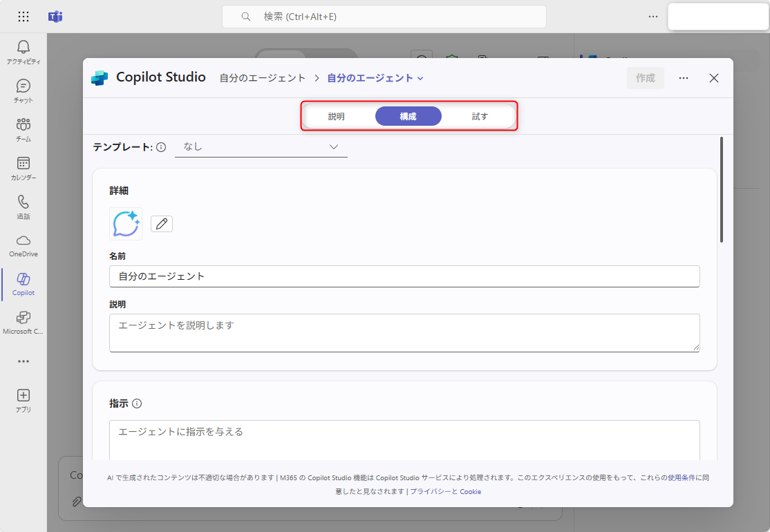This screenshot has width=770, height=532.
Task: Show more apps ellipsis in sidebar
Action: point(23,361)
